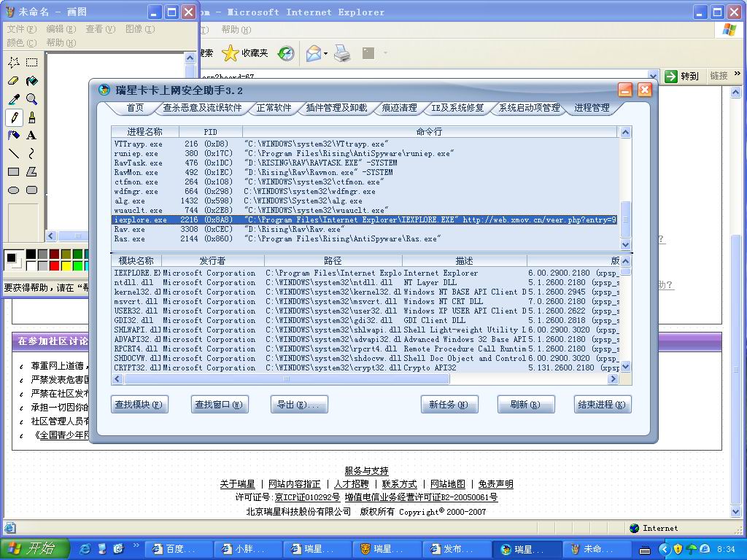Open 免责声明 footer link
747x560 pixels.
coord(495,484)
